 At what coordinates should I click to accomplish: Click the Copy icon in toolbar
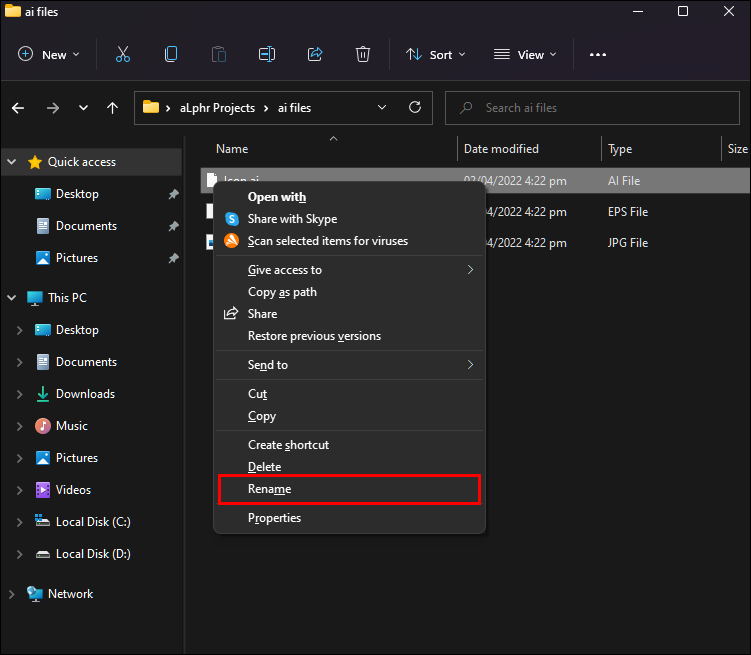(x=171, y=55)
